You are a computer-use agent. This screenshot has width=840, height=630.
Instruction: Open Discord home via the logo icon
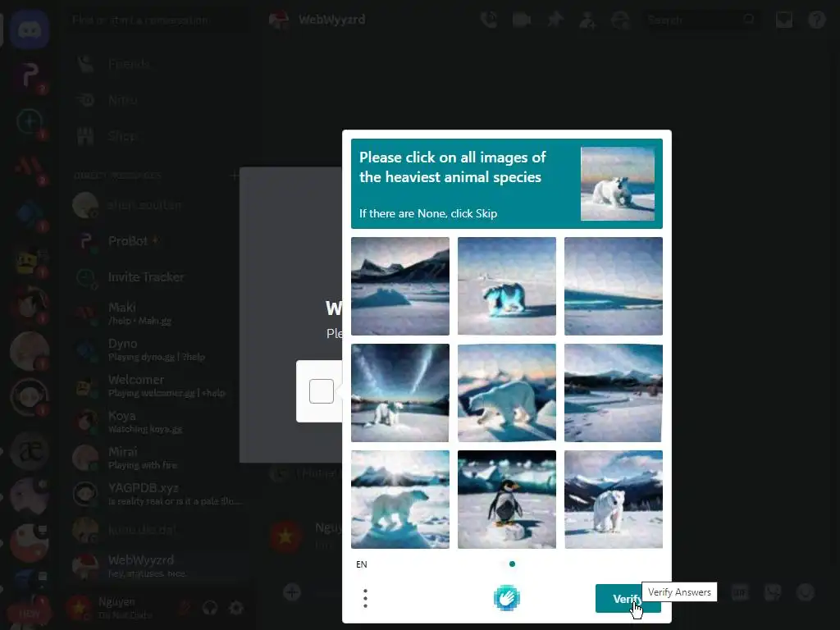30,30
